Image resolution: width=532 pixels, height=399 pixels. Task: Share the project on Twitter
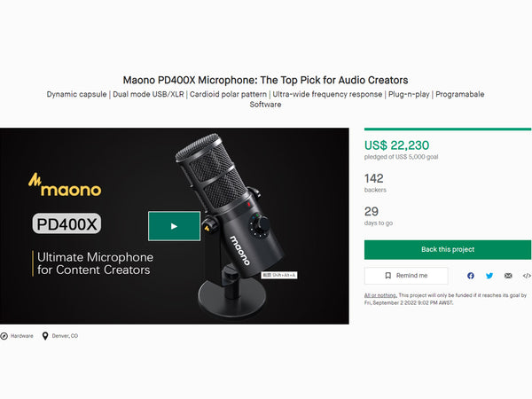489,276
